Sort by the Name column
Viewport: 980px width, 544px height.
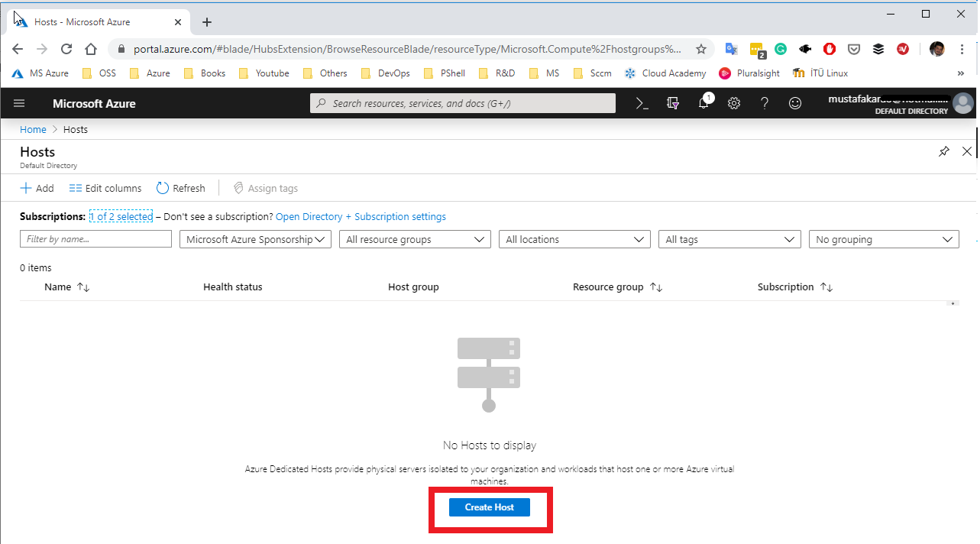pyautogui.click(x=67, y=287)
